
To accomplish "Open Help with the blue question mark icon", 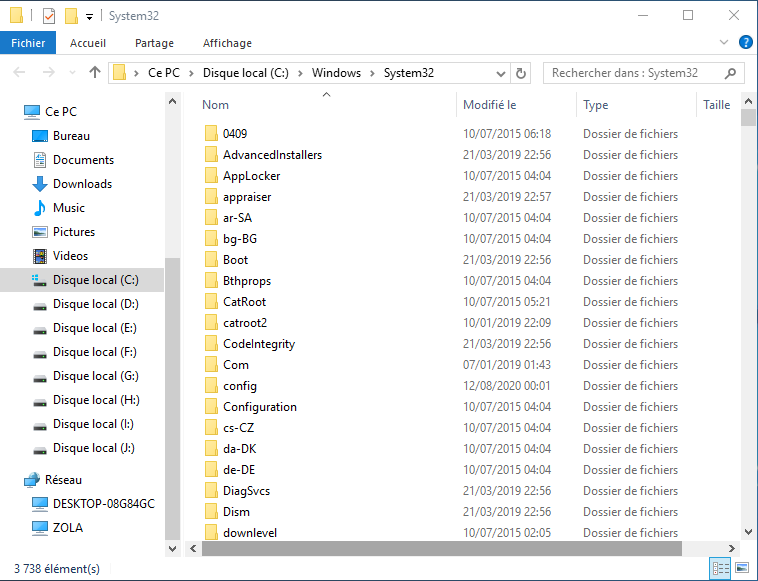I will pyautogui.click(x=745, y=43).
